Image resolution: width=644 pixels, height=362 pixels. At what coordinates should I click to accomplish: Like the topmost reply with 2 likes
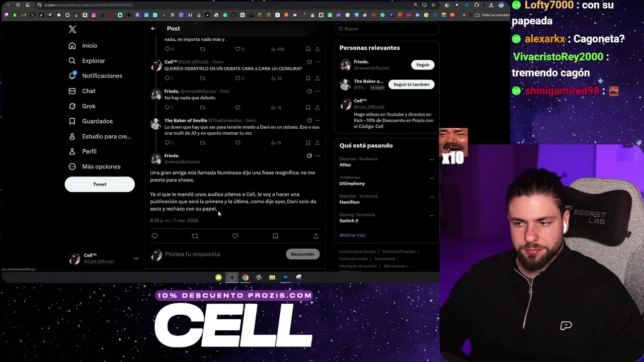(237, 49)
